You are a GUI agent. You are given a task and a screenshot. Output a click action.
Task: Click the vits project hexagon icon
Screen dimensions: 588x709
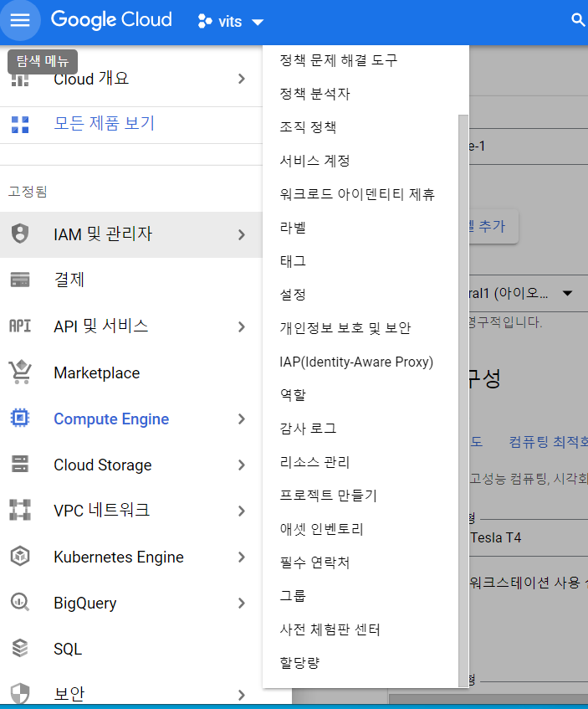tap(205, 21)
